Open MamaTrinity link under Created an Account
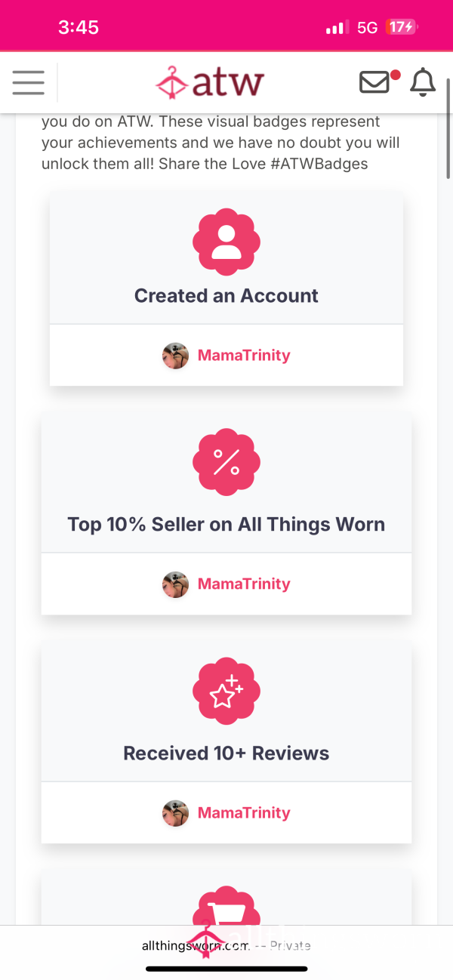The height and width of the screenshot is (980, 453). tap(244, 356)
